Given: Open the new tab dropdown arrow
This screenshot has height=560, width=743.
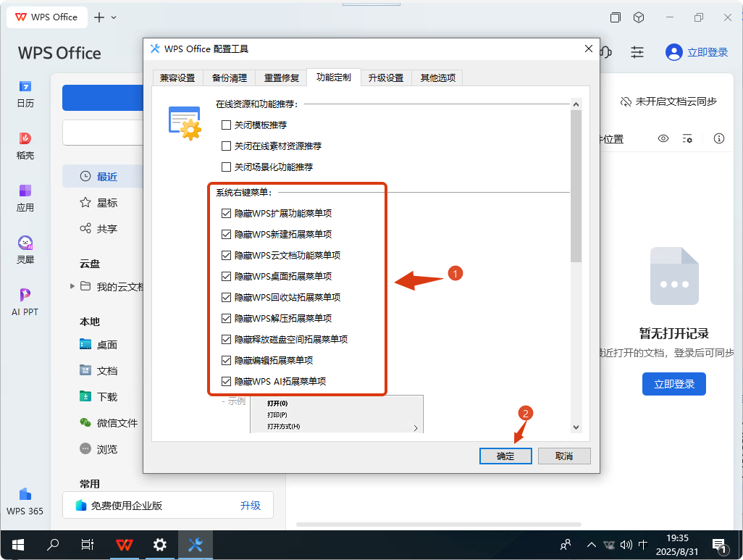Looking at the screenshot, I should click(x=114, y=17).
